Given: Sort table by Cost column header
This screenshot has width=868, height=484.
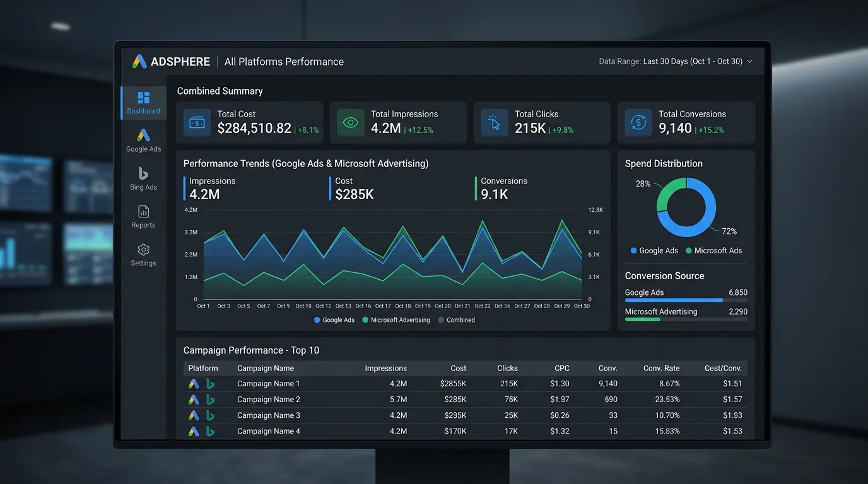Looking at the screenshot, I should click(x=459, y=369).
